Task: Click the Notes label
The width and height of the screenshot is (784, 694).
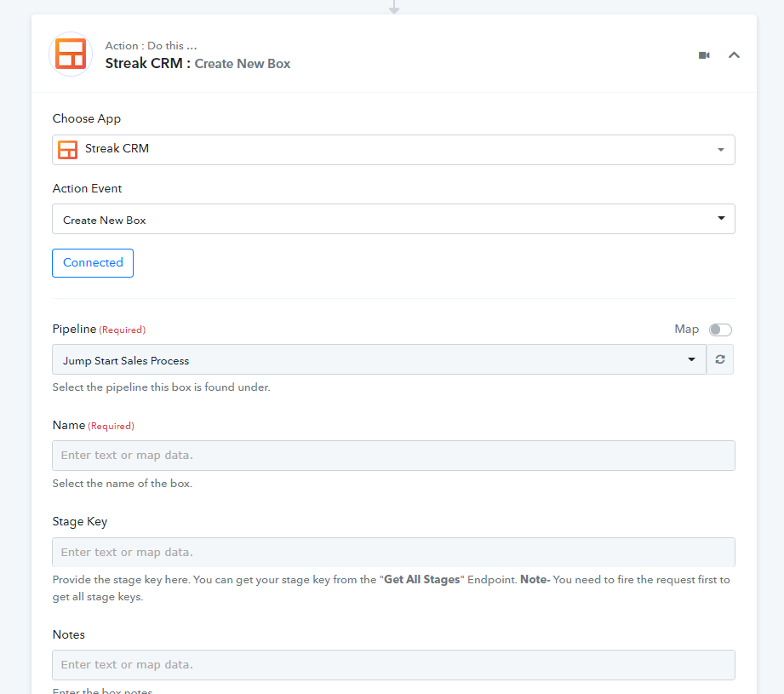Action: [x=68, y=634]
